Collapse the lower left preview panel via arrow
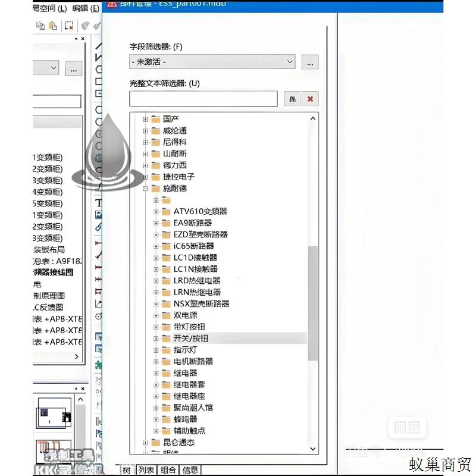This screenshot has width=476, height=476. point(76,389)
